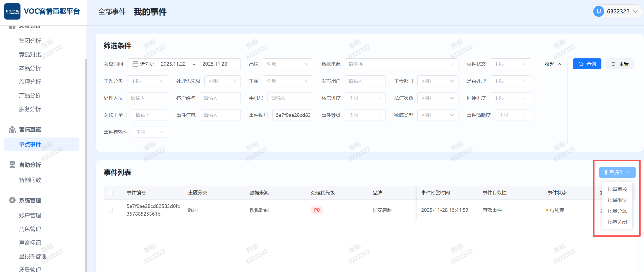The width and height of the screenshot is (644, 272).
Task: Click the 发声用户 input field
Action: 365,81
